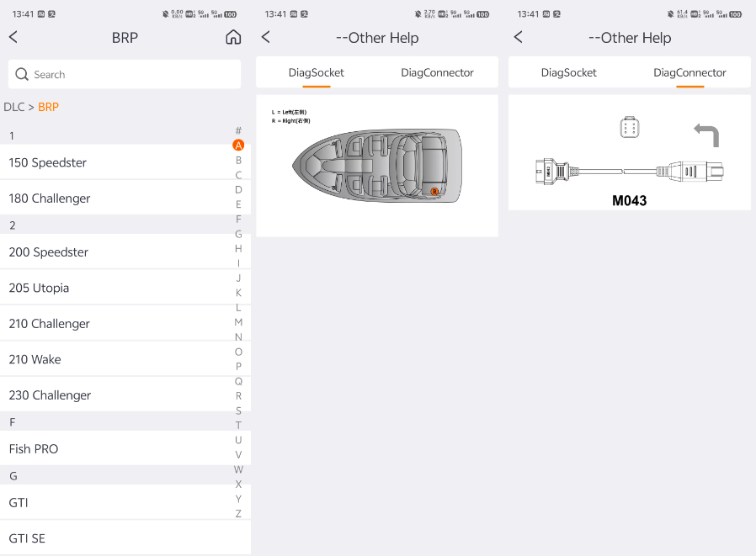Tap the M043 cable illustration
Screen dimensions: 756x556
tap(629, 171)
